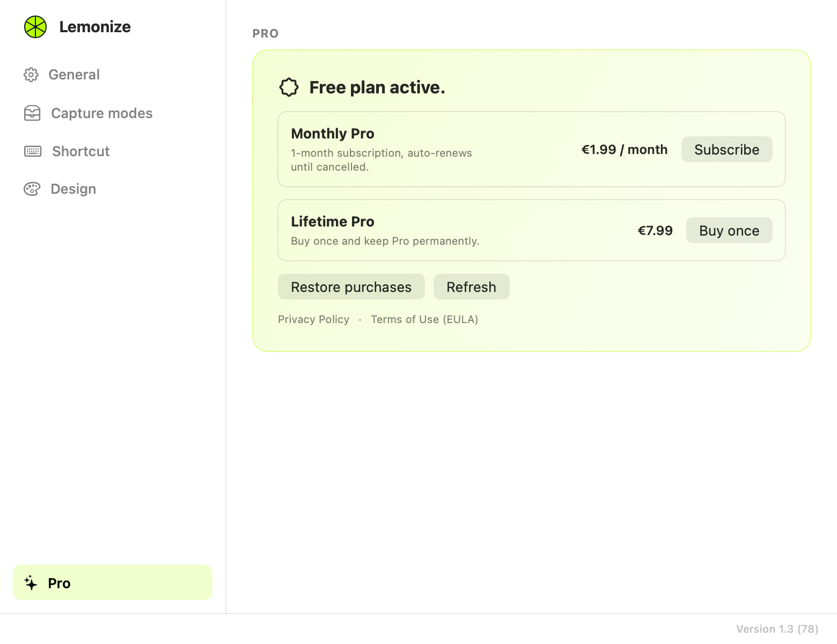
Task: Click Restore purchases button
Action: (x=351, y=287)
